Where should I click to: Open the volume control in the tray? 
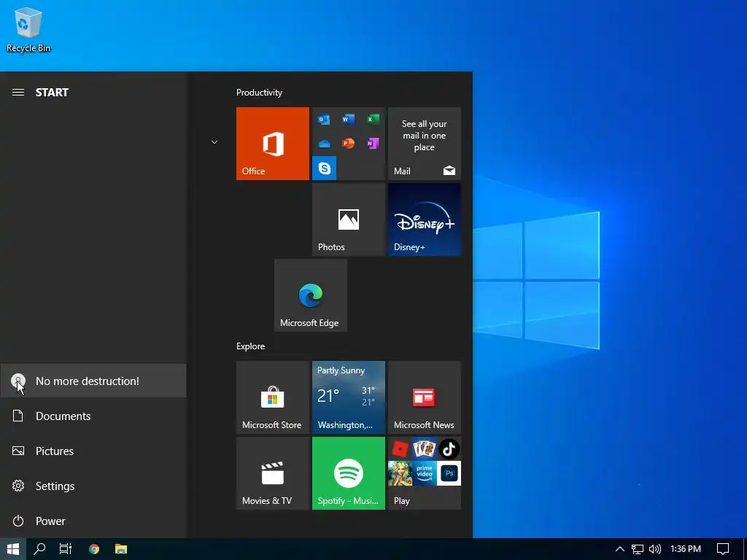pyautogui.click(x=655, y=549)
